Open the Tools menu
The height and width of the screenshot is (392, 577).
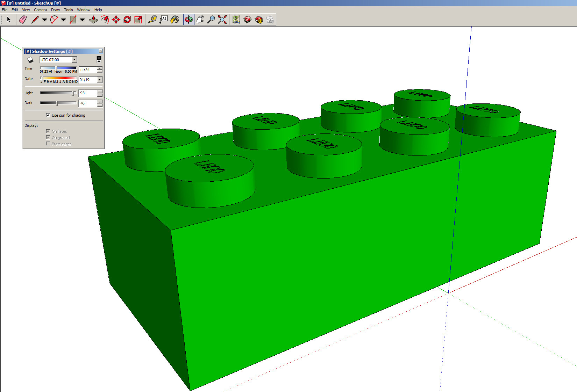coord(69,10)
